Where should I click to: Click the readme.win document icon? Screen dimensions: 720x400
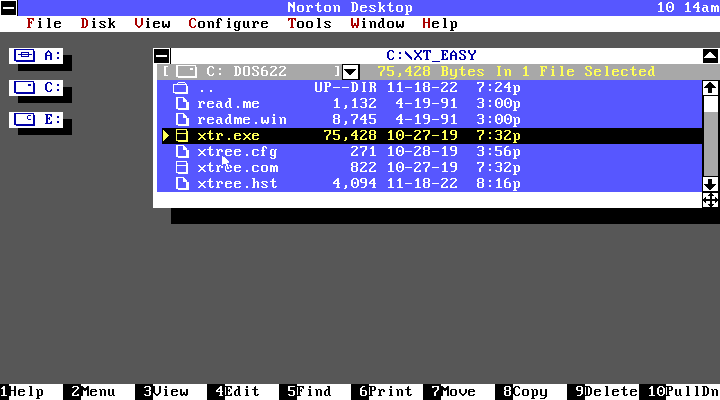pyautogui.click(x=182, y=119)
